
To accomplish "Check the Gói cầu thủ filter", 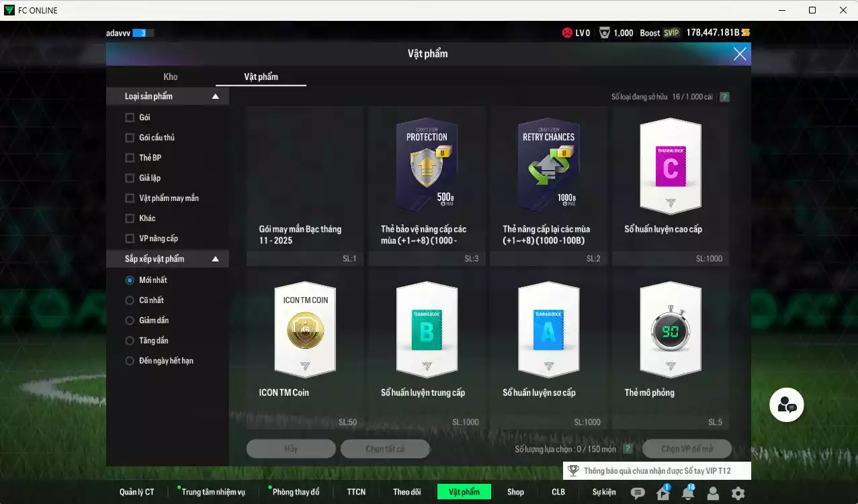I will coord(130,138).
